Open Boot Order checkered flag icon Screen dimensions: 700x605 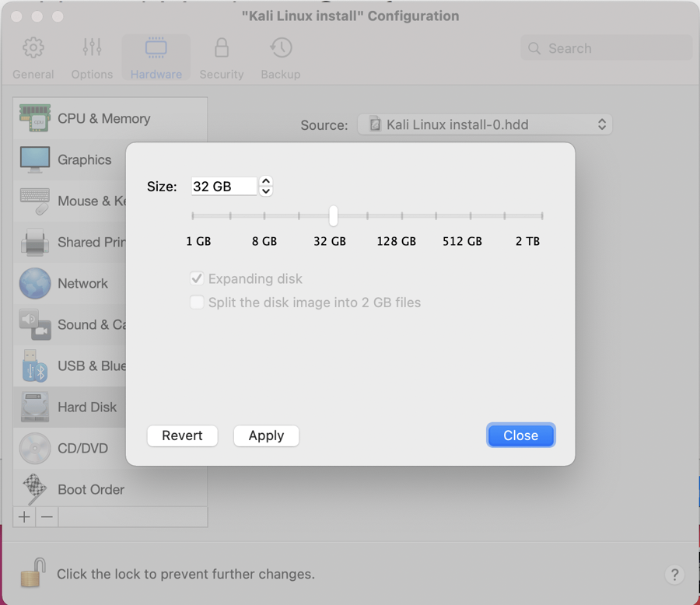[35, 489]
